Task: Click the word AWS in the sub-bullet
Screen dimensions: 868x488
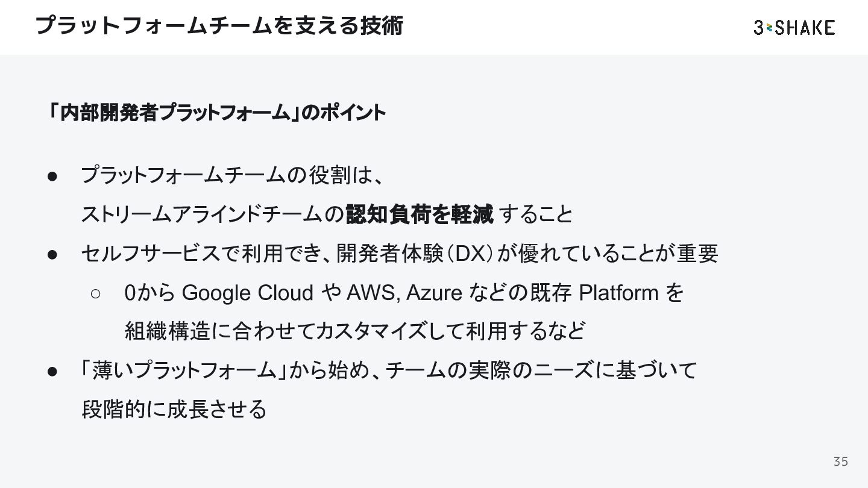Action: coord(369,293)
